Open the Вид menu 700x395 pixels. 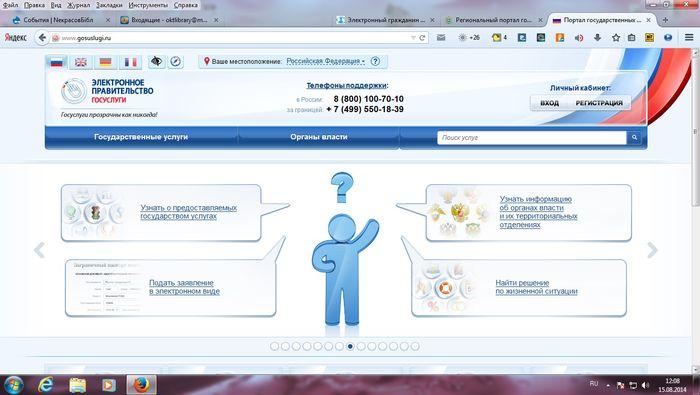tap(56, 5)
